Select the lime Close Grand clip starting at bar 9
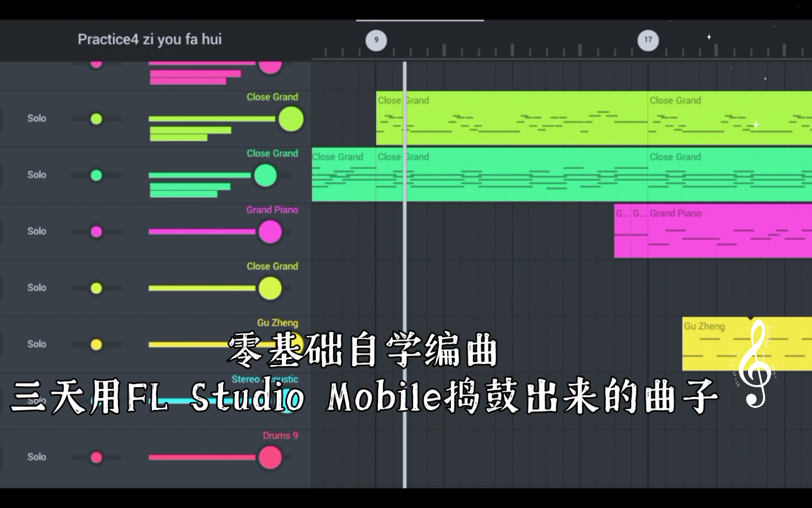812x508 pixels. [x=512, y=118]
